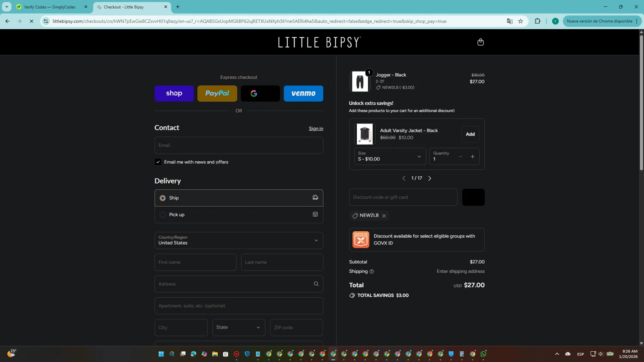Increase the jacket quantity with plus
The width and height of the screenshot is (644, 362).
pyautogui.click(x=473, y=157)
